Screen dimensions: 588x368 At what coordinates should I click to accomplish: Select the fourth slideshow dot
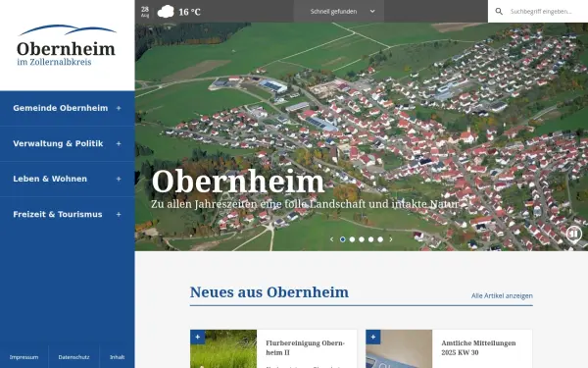370,239
